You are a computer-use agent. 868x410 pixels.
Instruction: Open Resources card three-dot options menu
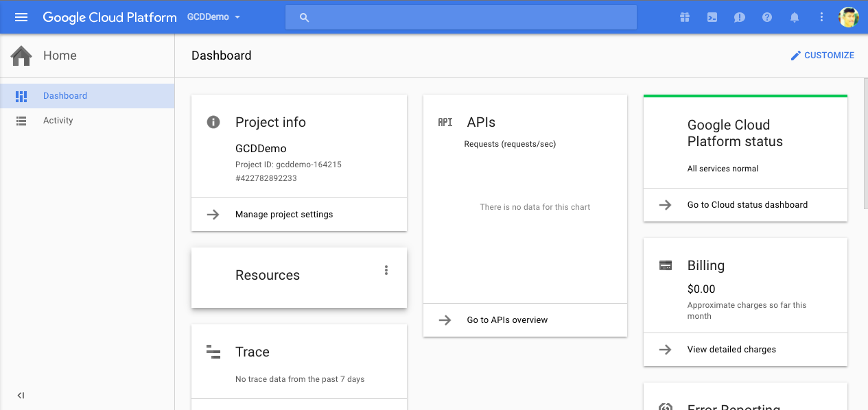coord(386,270)
